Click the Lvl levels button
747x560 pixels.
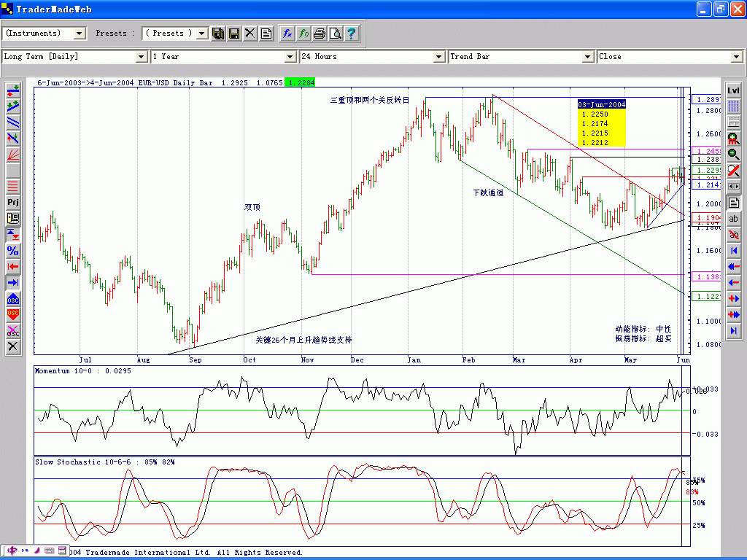734,90
